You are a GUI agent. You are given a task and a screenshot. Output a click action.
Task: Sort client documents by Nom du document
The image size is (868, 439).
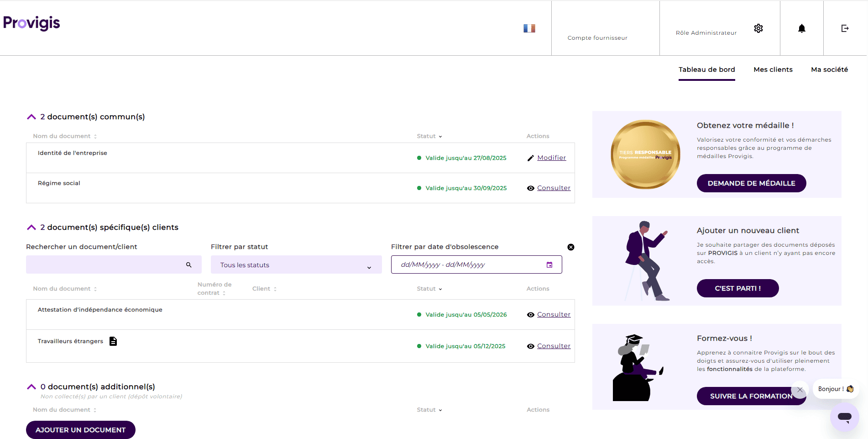coord(65,289)
